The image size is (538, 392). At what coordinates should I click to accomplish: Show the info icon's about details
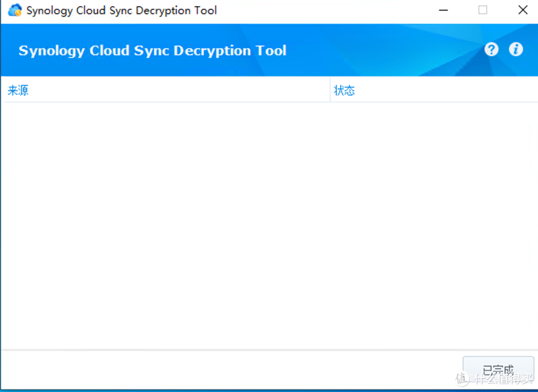516,50
